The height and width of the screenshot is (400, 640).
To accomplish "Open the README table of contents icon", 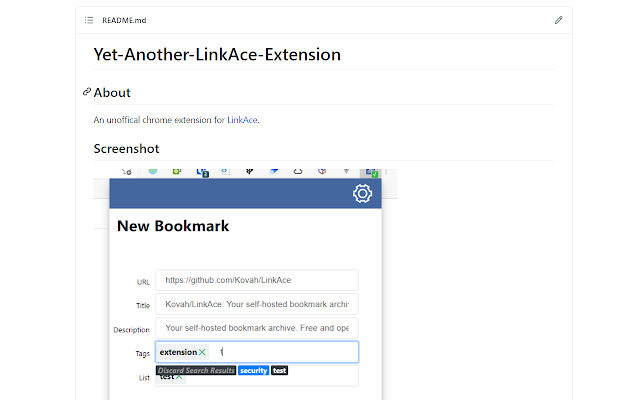I will tap(89, 20).
